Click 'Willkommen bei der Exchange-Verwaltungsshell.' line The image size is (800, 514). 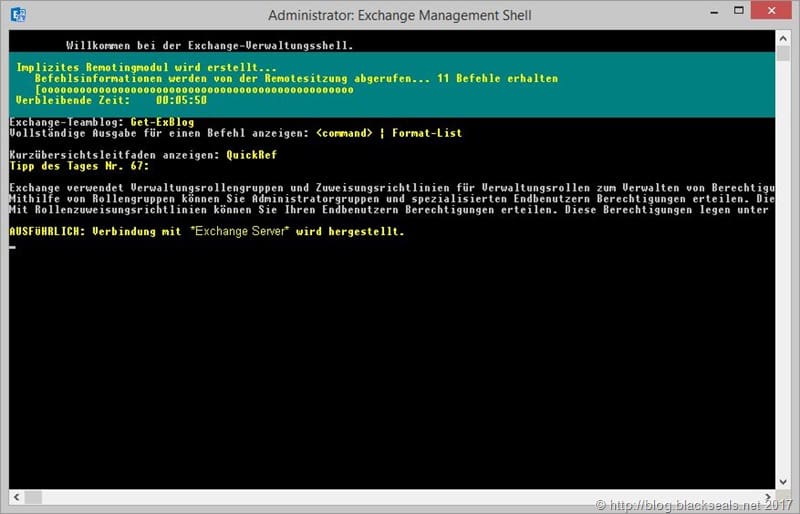point(210,45)
